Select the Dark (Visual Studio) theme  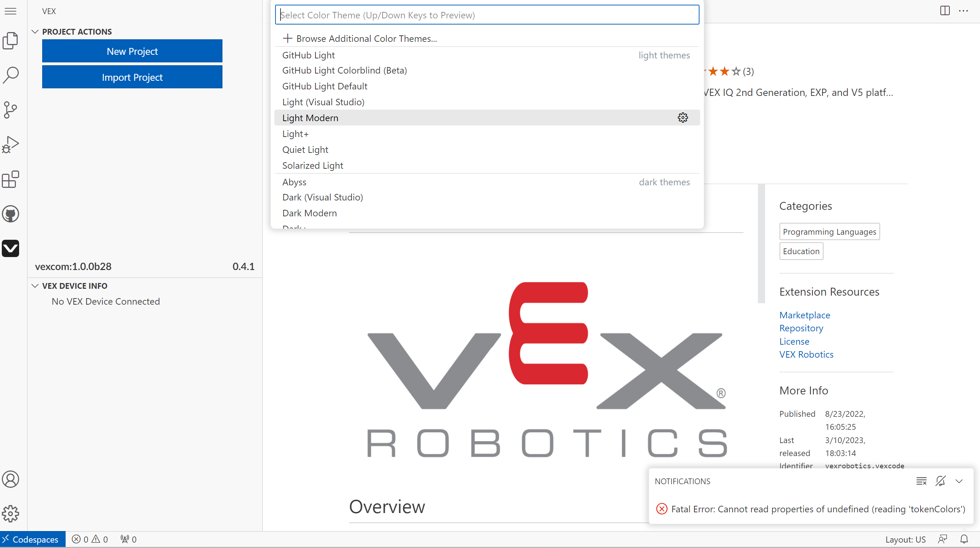pyautogui.click(x=487, y=197)
